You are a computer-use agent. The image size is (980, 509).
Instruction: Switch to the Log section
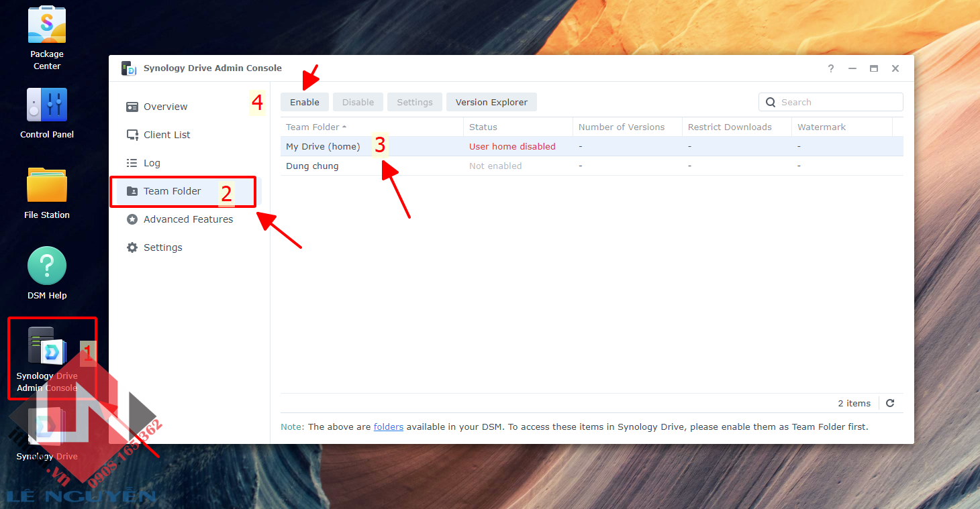point(152,163)
